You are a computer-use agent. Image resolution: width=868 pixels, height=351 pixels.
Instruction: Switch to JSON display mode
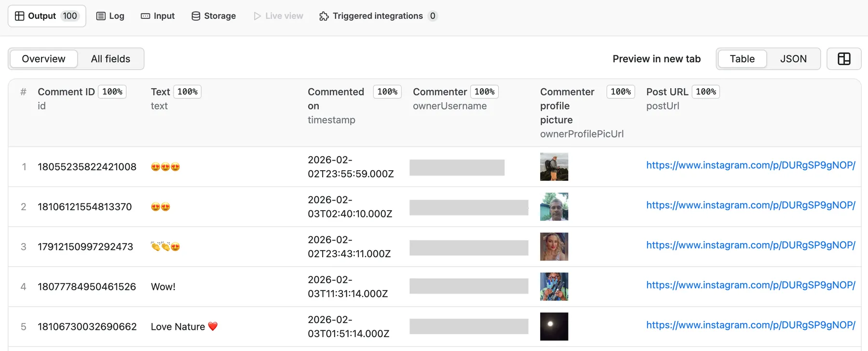pos(793,59)
